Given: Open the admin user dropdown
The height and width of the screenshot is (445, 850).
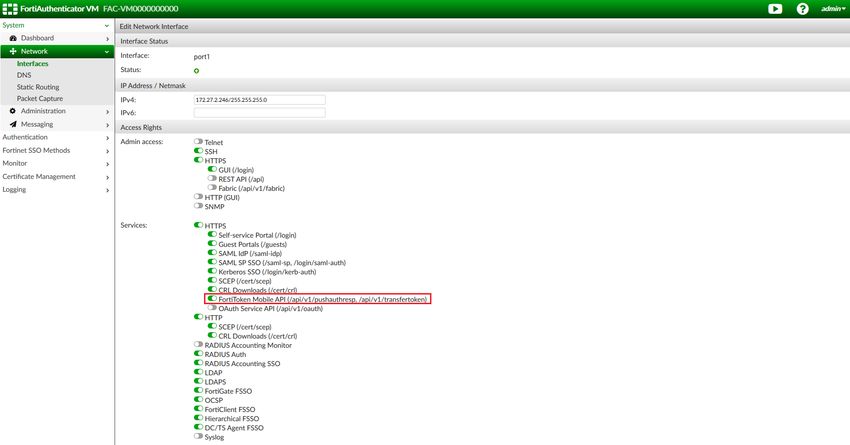Looking at the screenshot, I should 833,9.
